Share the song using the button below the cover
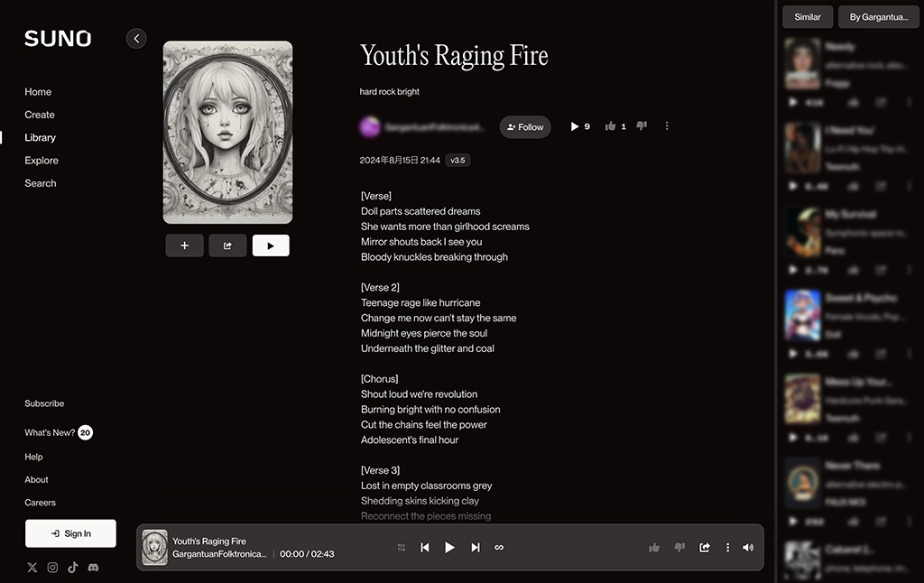 [227, 245]
